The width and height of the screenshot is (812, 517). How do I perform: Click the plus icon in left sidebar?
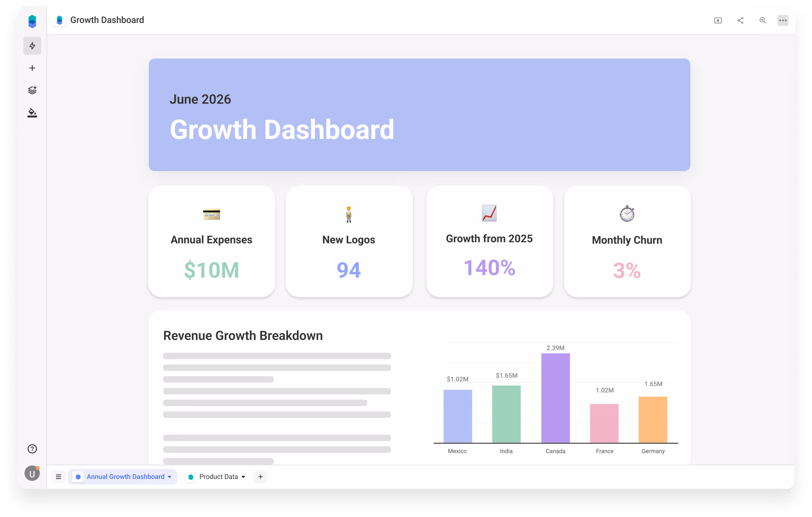32,68
